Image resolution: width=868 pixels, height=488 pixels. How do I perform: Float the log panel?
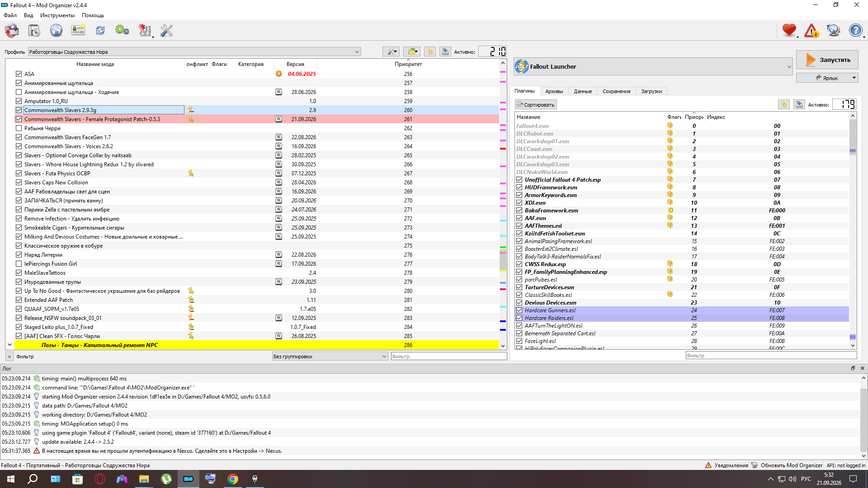pos(853,368)
